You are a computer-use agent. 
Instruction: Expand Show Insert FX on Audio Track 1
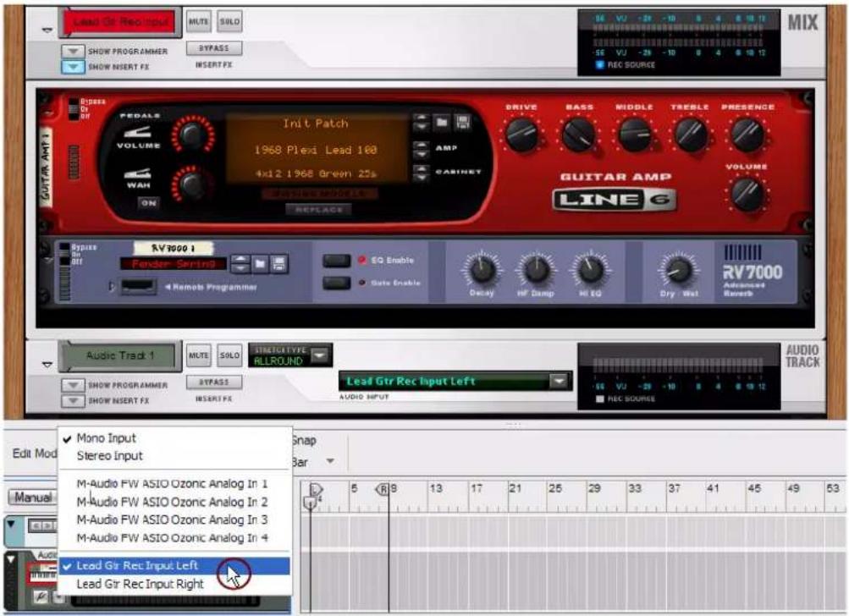tap(73, 401)
